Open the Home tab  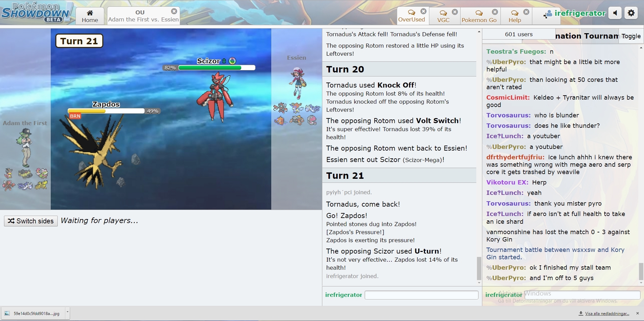[x=90, y=16]
